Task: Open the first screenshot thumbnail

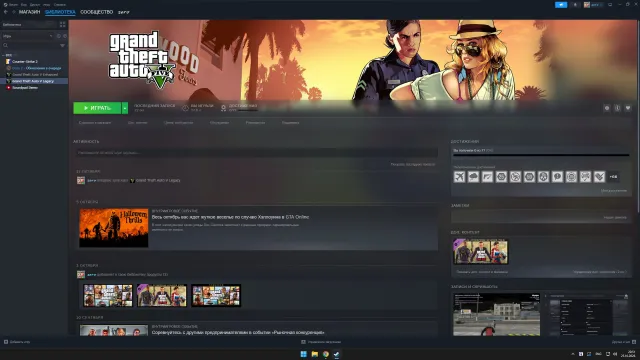Action: pyautogui.click(x=496, y=314)
